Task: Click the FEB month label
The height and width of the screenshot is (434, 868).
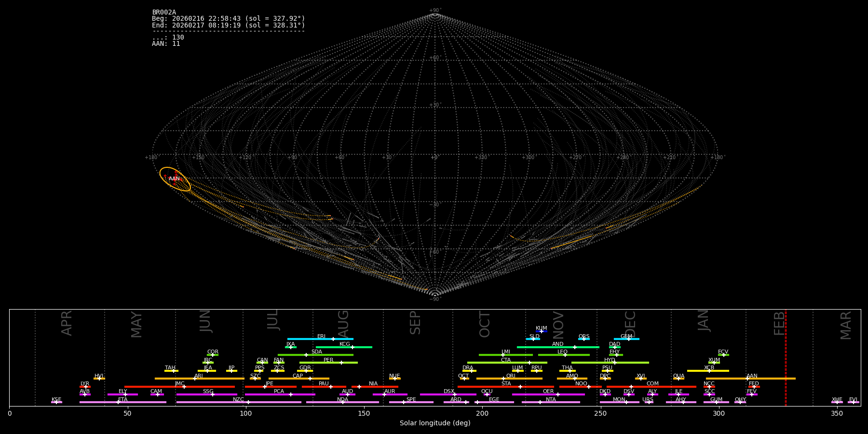Action: click(x=779, y=323)
